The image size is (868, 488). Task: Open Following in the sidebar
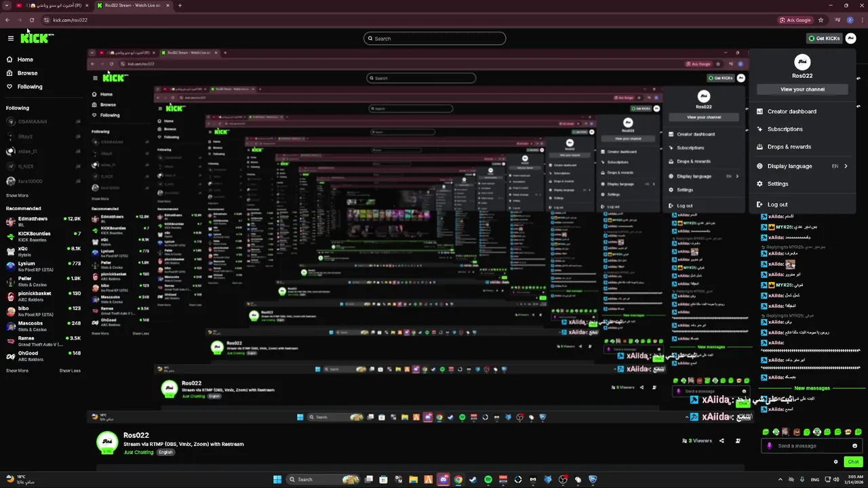pos(29,87)
